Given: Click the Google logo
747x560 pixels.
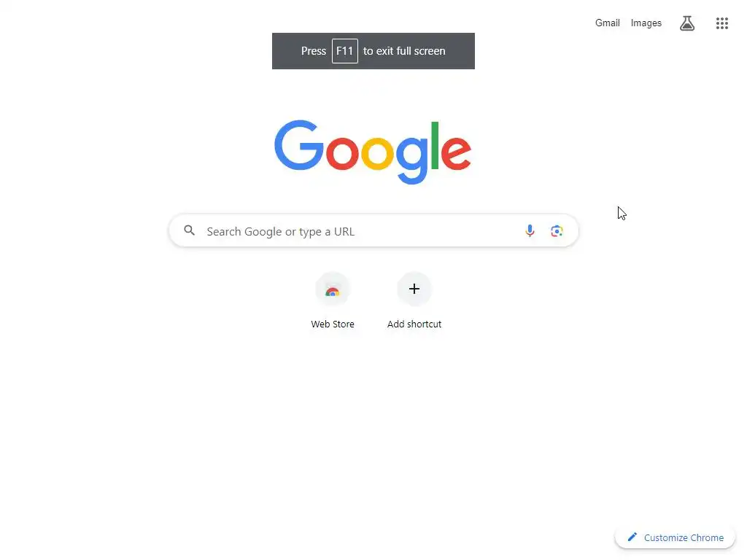Looking at the screenshot, I should (373, 152).
